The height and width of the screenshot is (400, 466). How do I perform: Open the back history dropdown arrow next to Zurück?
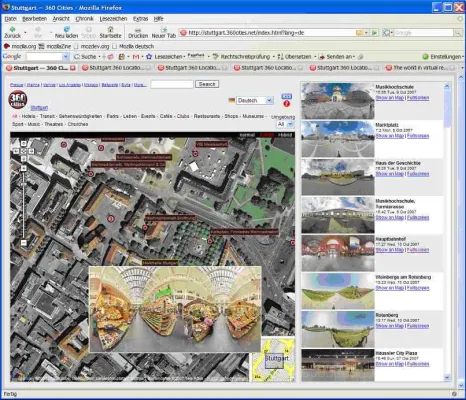point(25,33)
